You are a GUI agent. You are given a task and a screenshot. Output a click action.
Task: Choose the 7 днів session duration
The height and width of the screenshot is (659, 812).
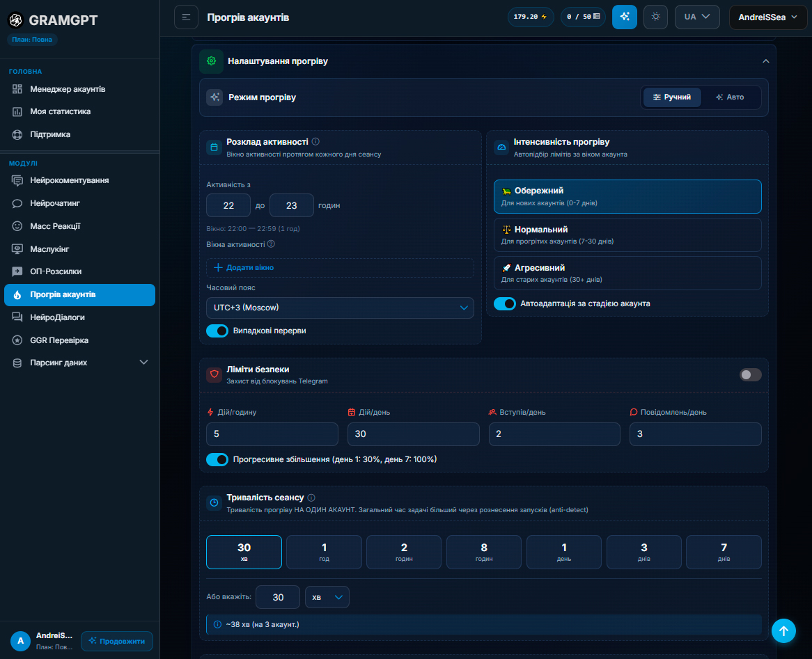tap(724, 553)
